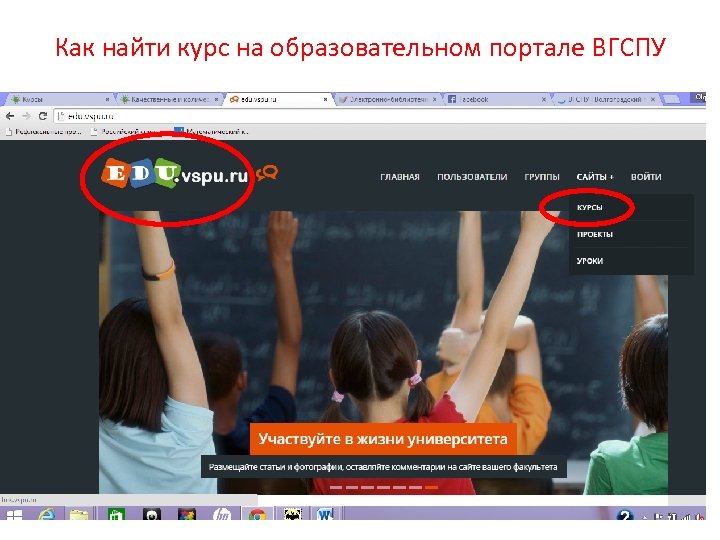Open the first bookmark 'Редакционные про...'
The width and height of the screenshot is (720, 540).
[43, 132]
